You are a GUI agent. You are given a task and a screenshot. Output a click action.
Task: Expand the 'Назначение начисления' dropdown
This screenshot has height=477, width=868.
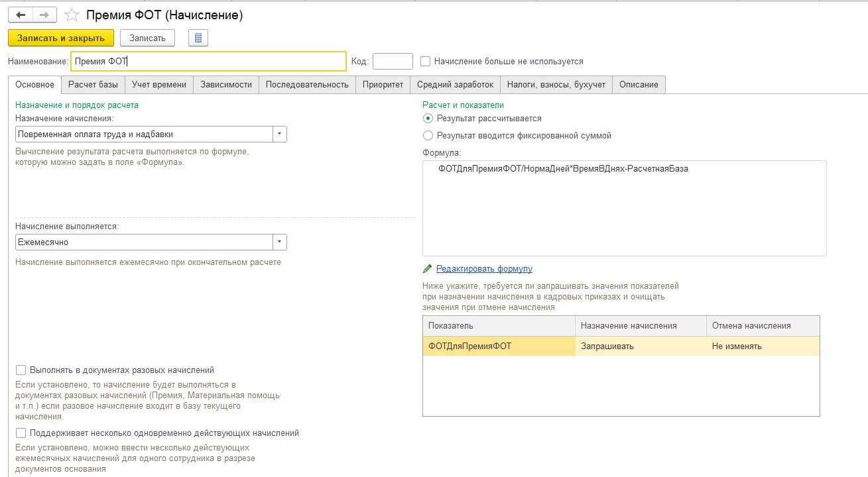tap(280, 134)
